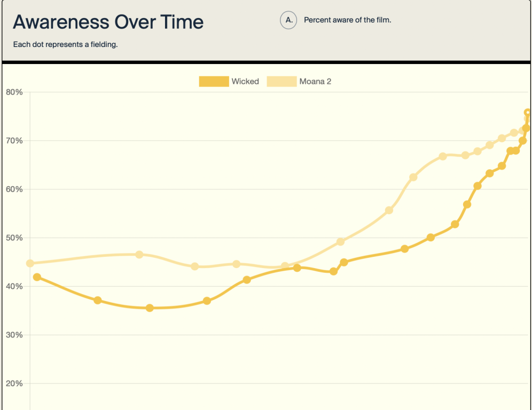The height and width of the screenshot is (410, 532).
Task: Click the Wicked point near 48%
Action: click(404, 249)
